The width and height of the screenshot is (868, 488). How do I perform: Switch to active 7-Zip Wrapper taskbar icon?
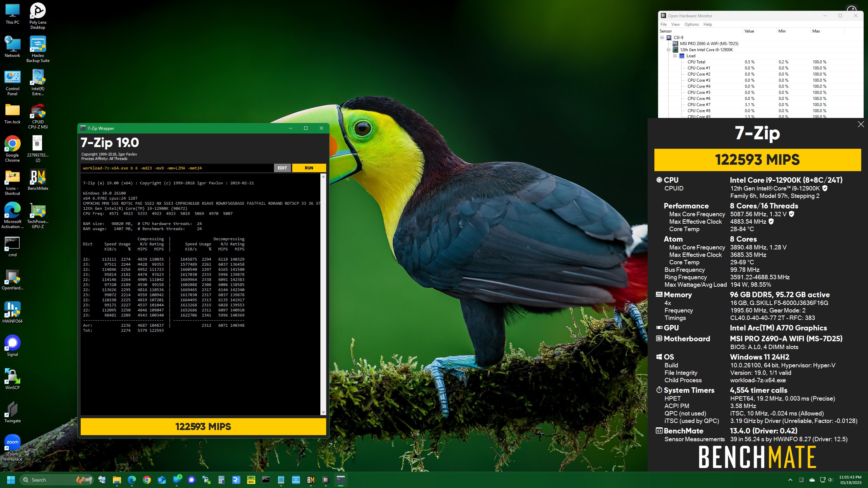coord(341,480)
